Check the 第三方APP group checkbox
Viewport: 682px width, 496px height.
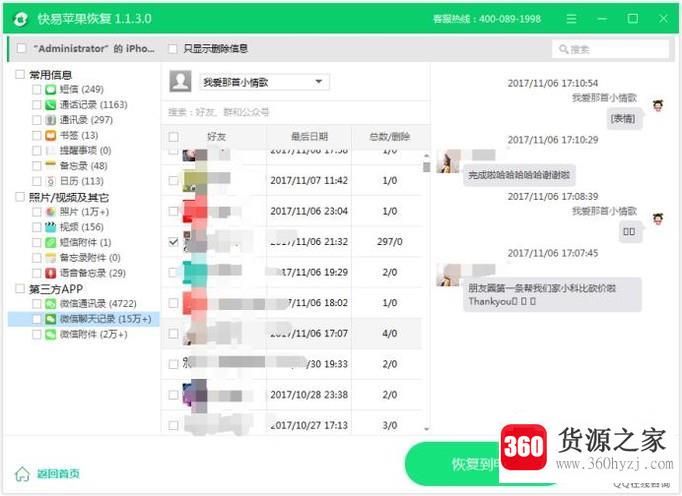(x=20, y=288)
